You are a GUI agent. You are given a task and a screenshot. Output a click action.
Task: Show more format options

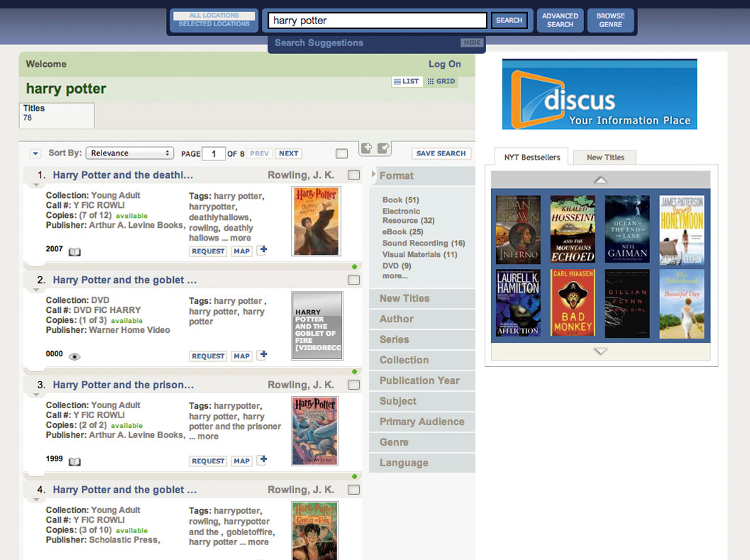tap(395, 276)
